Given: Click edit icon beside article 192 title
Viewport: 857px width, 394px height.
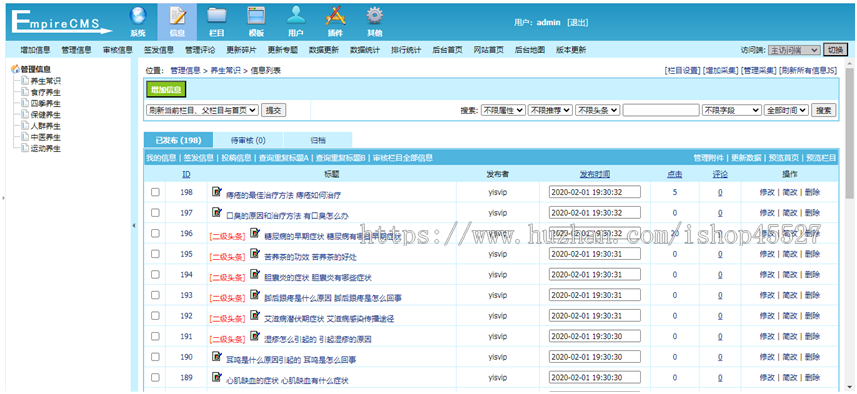Looking at the screenshot, I should (x=255, y=315).
